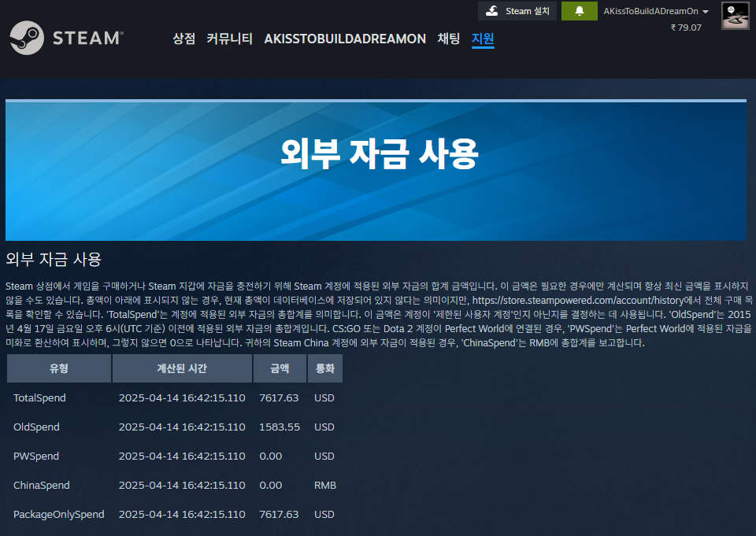Click the TotalSpend row timestamp
The image size is (756, 536).
pyautogui.click(x=182, y=398)
